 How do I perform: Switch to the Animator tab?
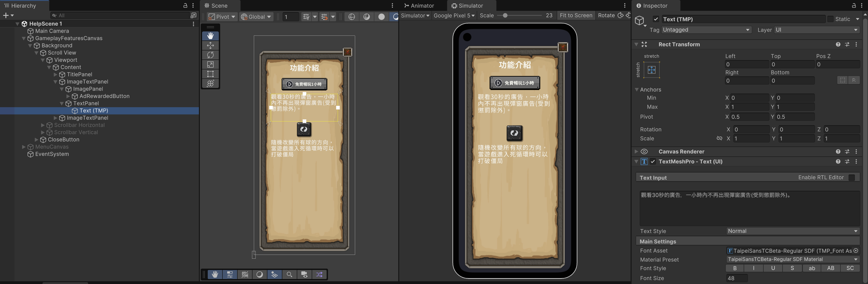point(419,6)
